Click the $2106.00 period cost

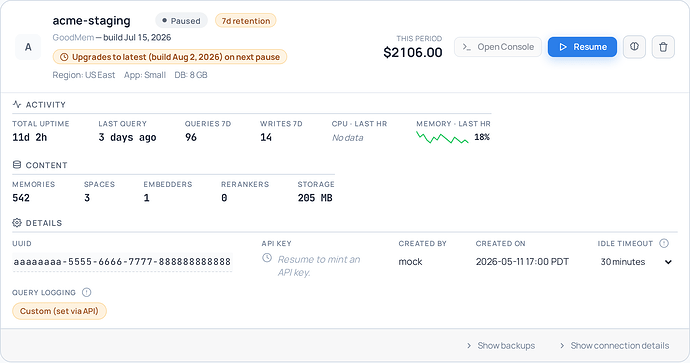click(x=413, y=52)
